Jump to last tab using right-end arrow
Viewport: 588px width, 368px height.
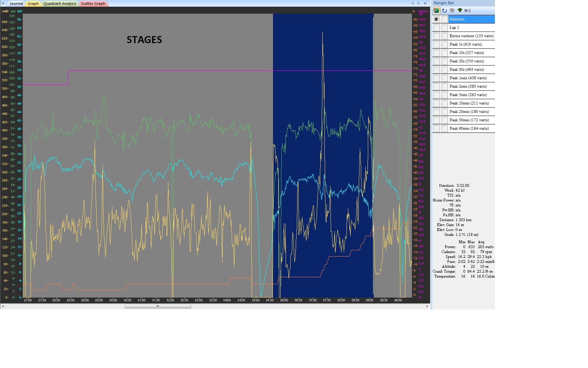point(425,4)
